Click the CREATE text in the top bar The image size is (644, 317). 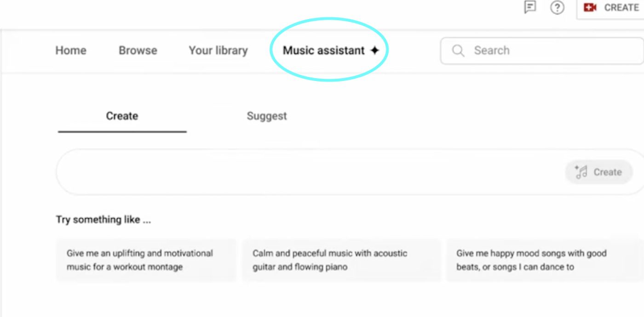(621, 8)
